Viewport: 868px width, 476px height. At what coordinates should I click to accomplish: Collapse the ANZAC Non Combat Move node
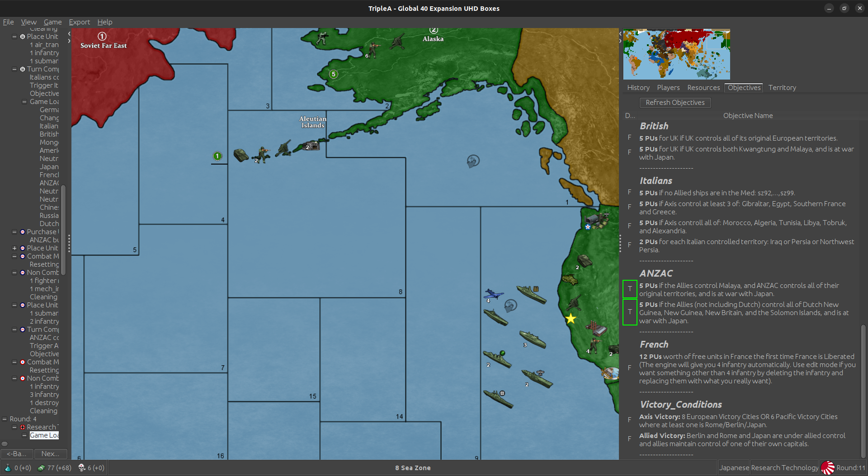pyautogui.click(x=14, y=273)
